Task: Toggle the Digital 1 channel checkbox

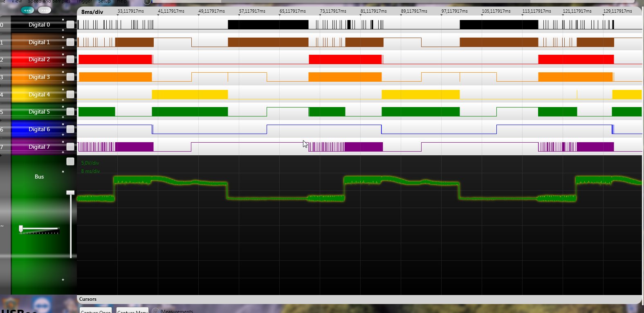Action: (x=70, y=42)
